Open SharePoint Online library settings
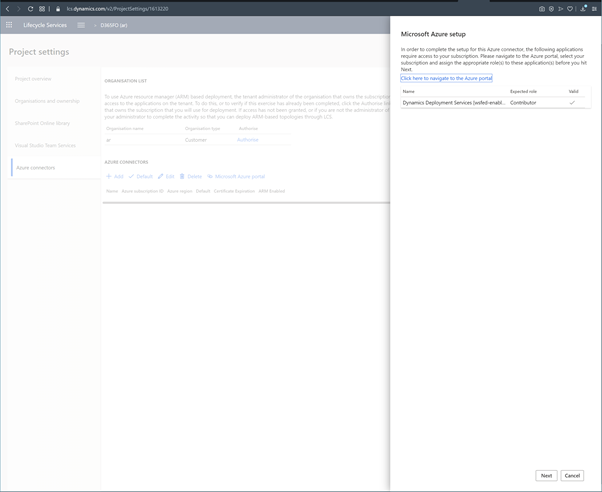Image resolution: width=602 pixels, height=492 pixels. [x=42, y=123]
